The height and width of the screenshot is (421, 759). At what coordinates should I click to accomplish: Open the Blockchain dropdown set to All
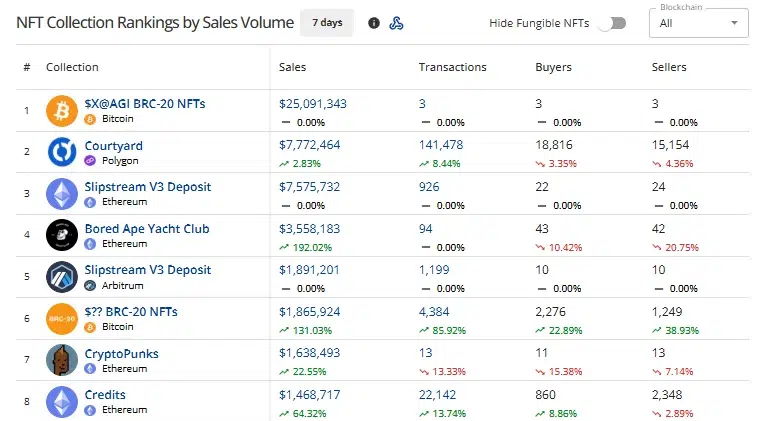(x=698, y=23)
